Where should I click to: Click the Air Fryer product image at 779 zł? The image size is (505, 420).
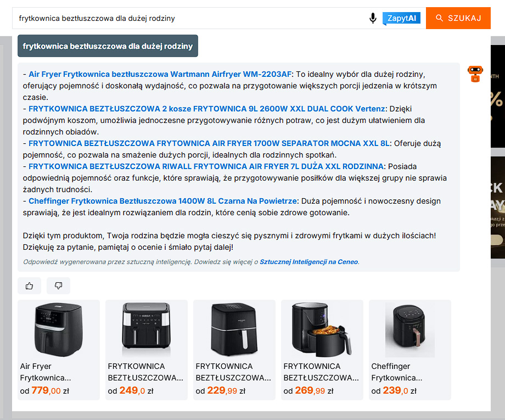coord(59,330)
